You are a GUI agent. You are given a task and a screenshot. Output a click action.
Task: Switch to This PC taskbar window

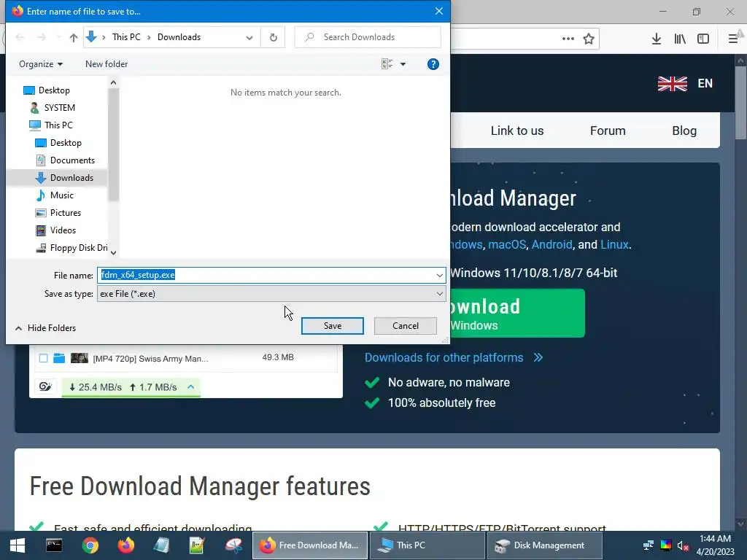427,545
